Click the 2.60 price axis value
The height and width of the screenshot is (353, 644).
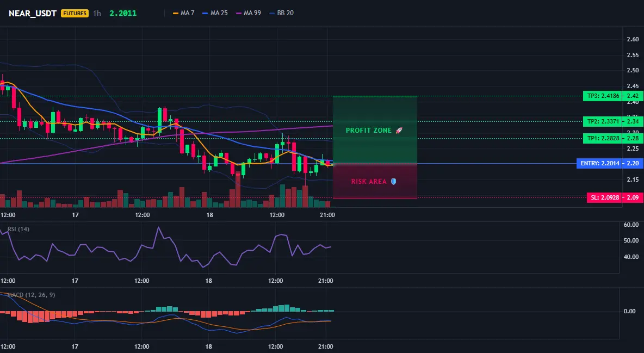click(633, 40)
